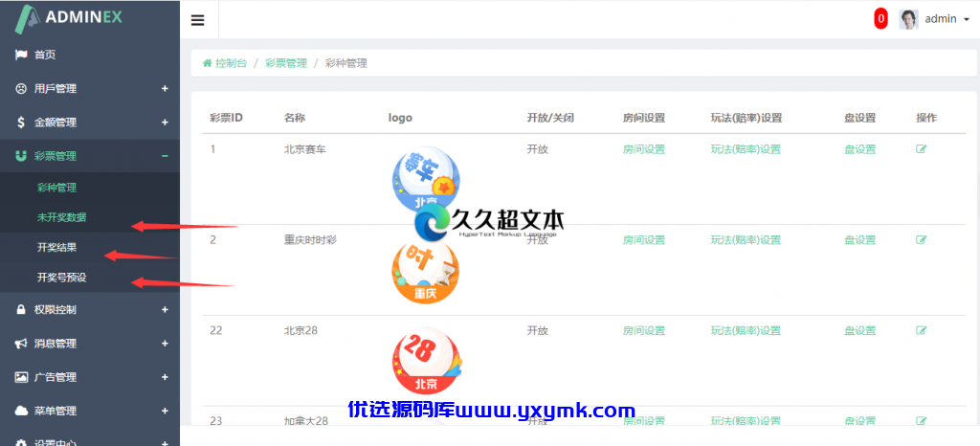Click lottery ID 22 cell
This screenshot has width=980, height=446.
point(216,330)
